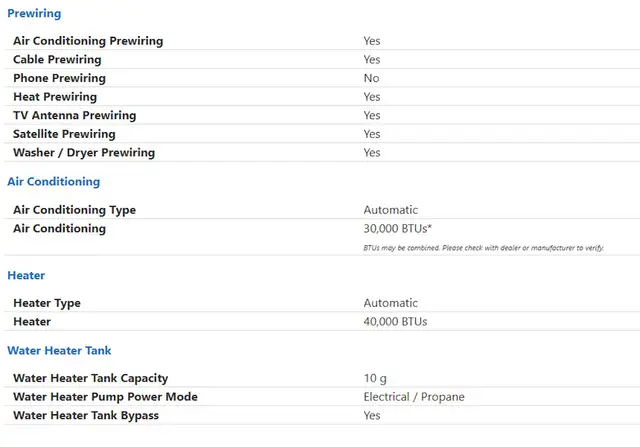Click the Cable Prewiring label
This screenshot has width=640, height=447.
(x=57, y=60)
